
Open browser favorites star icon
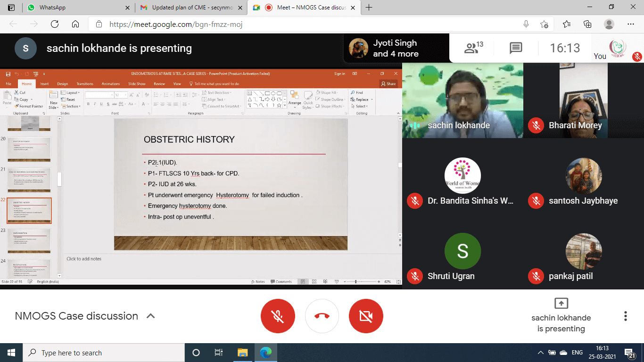point(566,24)
